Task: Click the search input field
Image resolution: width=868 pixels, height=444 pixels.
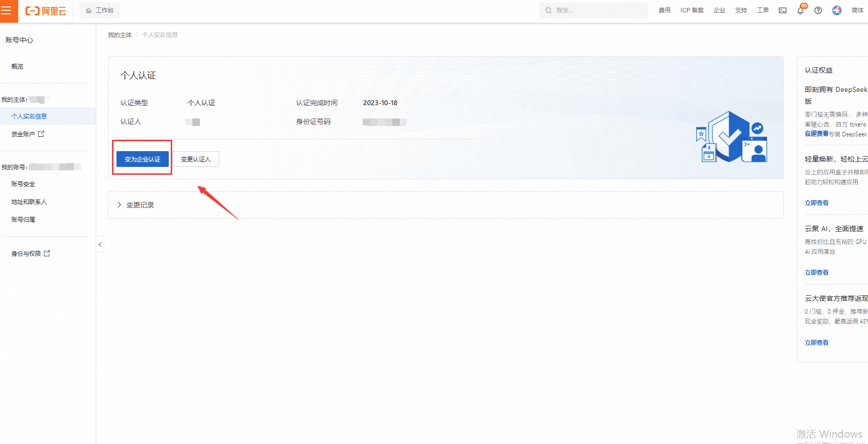Action: [x=593, y=10]
